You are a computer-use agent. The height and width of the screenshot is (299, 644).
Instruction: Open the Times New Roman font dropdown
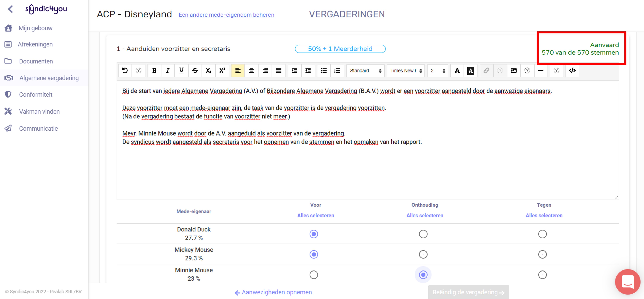pos(406,71)
